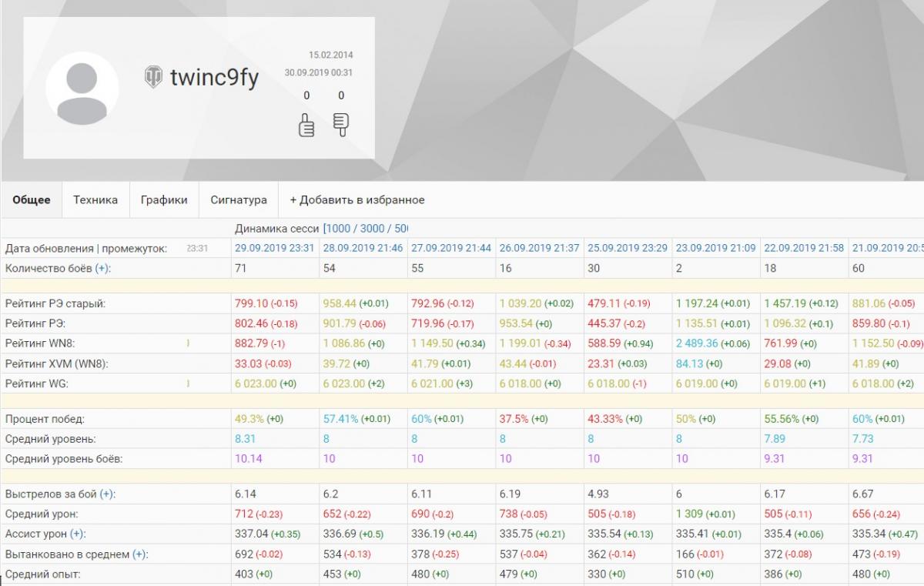Click the Средний опыт row label
The height and width of the screenshot is (586, 924).
click(42, 574)
